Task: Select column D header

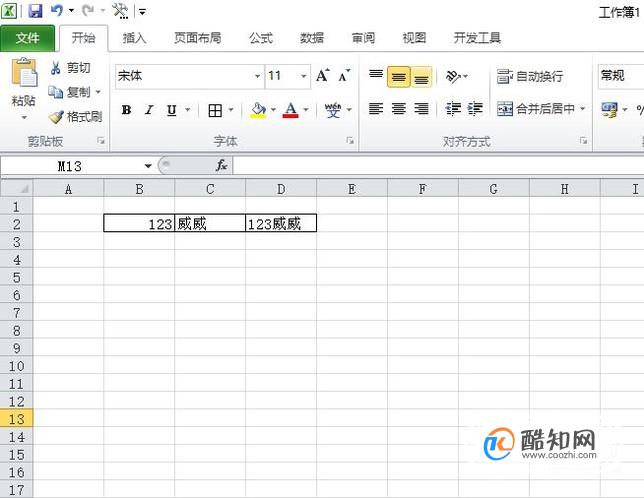Action: coord(281,189)
